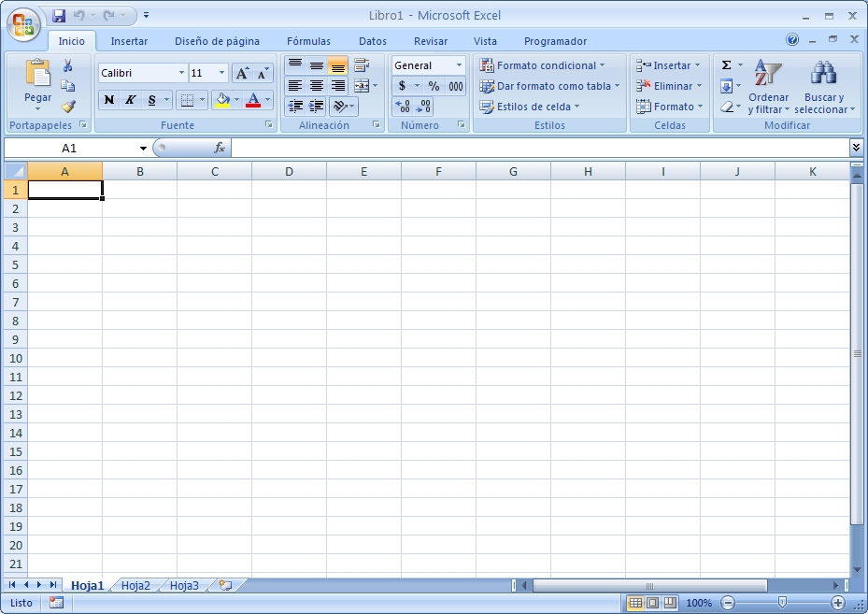Center text horizontally

316,86
